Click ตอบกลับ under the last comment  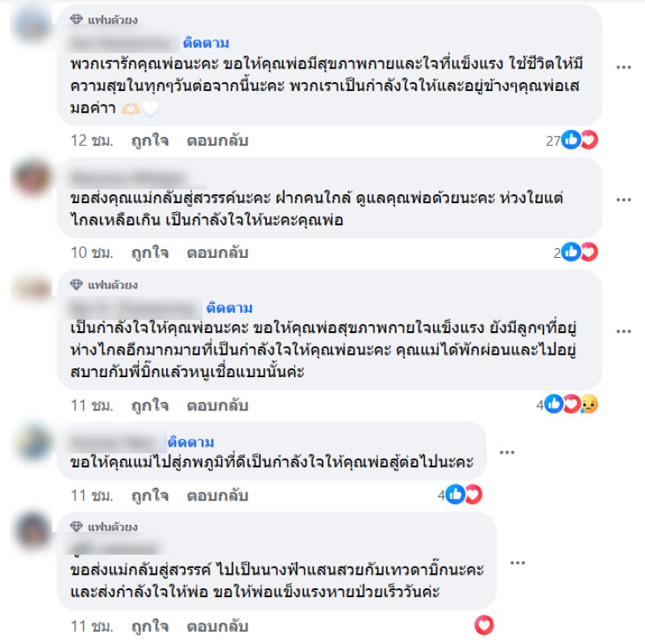coord(218,626)
